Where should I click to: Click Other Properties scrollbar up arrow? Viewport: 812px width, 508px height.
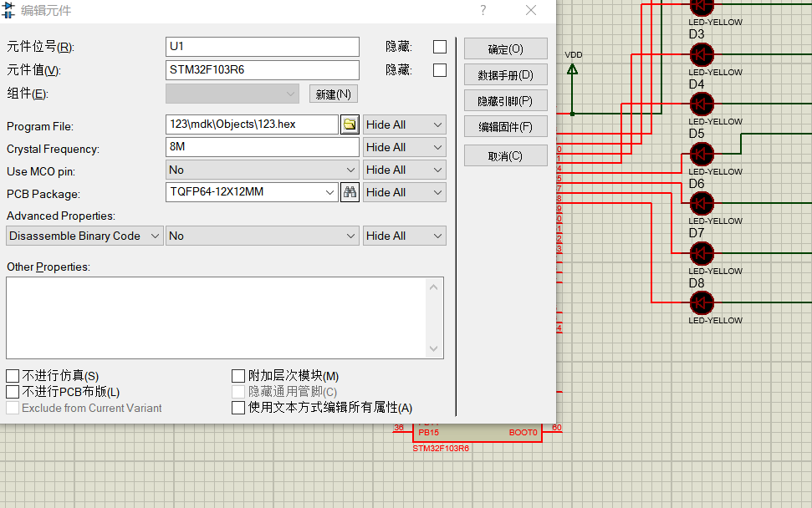tap(434, 287)
